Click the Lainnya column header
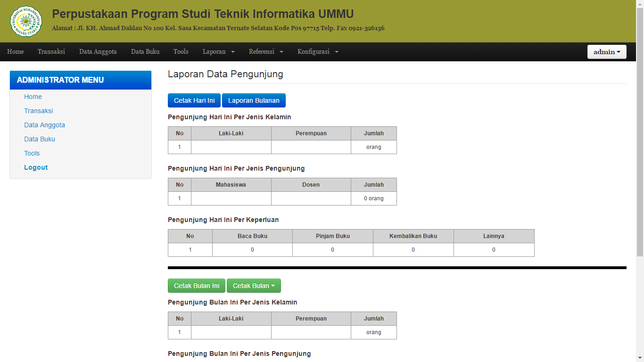This screenshot has width=644, height=362. tap(494, 236)
